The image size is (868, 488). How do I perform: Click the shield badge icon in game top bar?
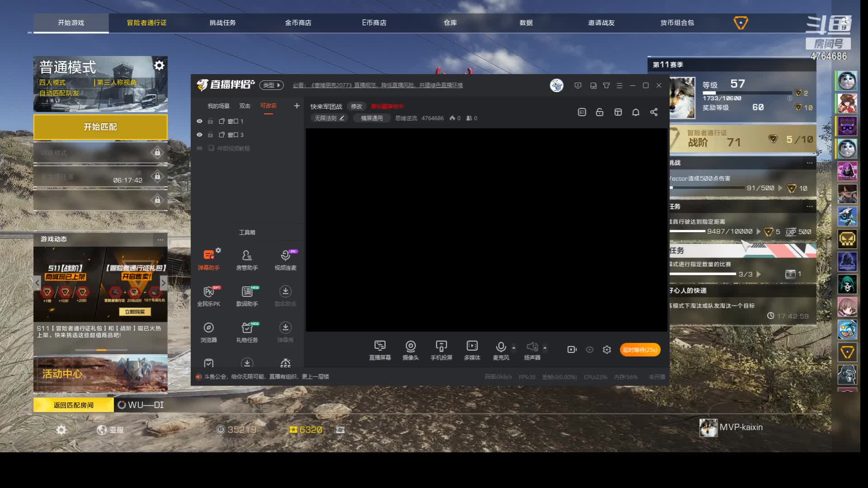pyautogui.click(x=741, y=23)
